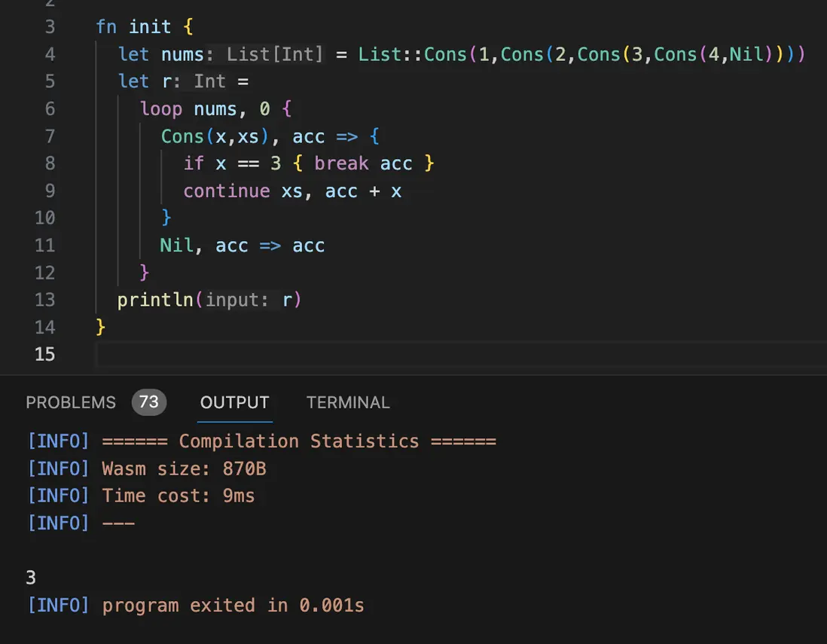The height and width of the screenshot is (644, 827).
Task: Click the continue keyword on line 9
Action: coord(226,191)
